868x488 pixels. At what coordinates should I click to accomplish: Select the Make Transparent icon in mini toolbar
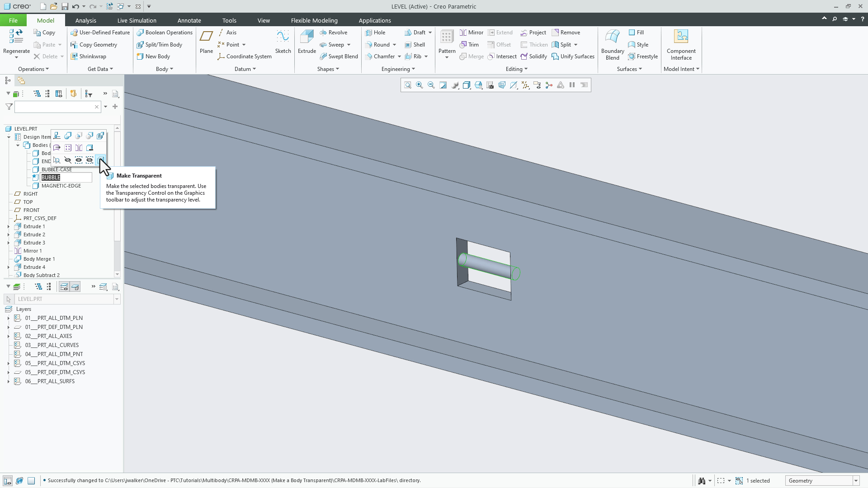(101, 160)
